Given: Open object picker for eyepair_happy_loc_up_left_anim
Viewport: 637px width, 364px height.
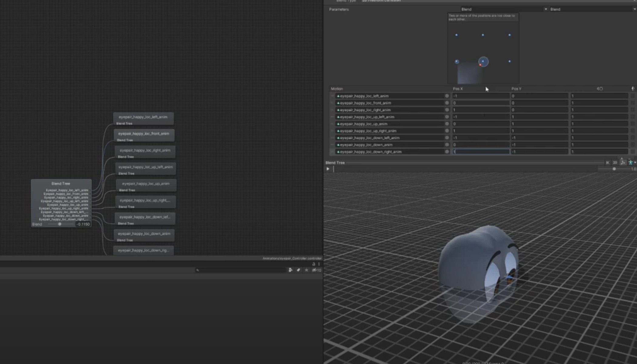Looking at the screenshot, I should click(x=447, y=117).
